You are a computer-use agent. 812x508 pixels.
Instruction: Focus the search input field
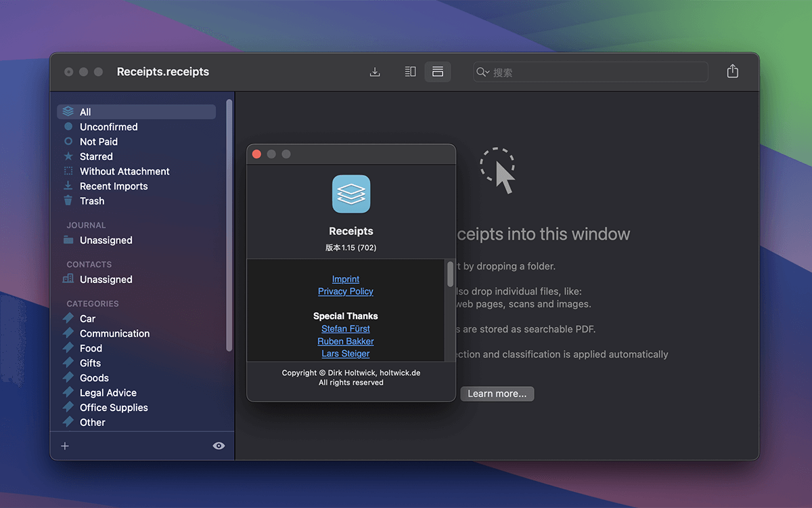coord(591,72)
